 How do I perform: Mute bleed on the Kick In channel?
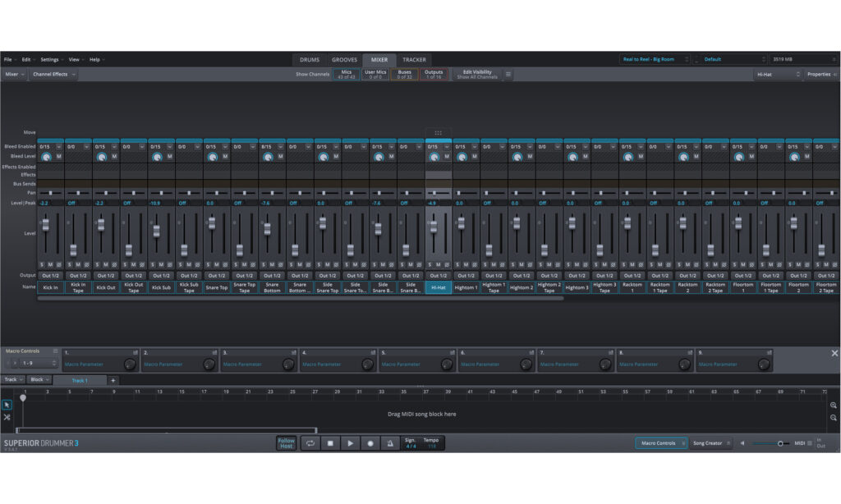click(59, 157)
